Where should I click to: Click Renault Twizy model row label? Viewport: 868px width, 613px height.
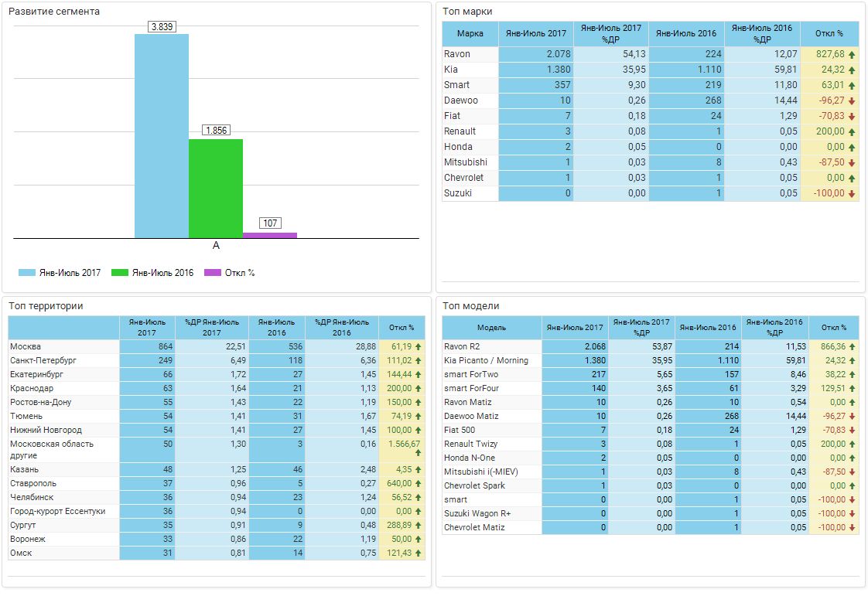pyautogui.click(x=470, y=444)
